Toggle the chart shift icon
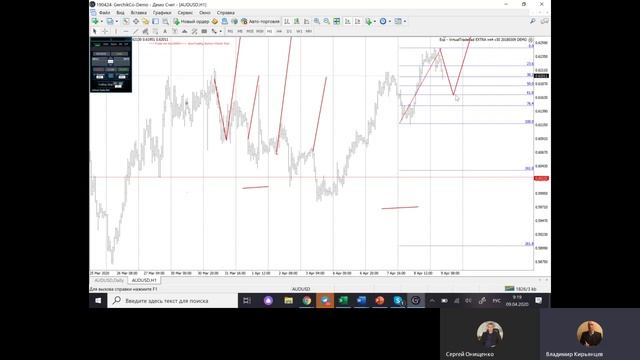Screen dimensions: 640x360 point(358,21)
